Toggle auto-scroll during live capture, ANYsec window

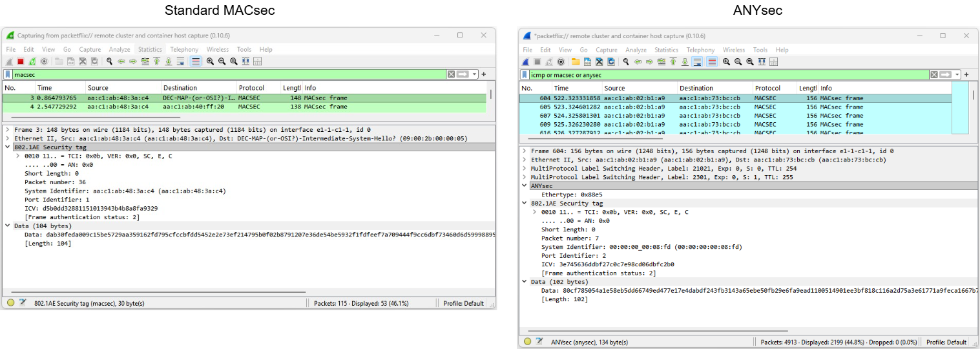tap(697, 61)
